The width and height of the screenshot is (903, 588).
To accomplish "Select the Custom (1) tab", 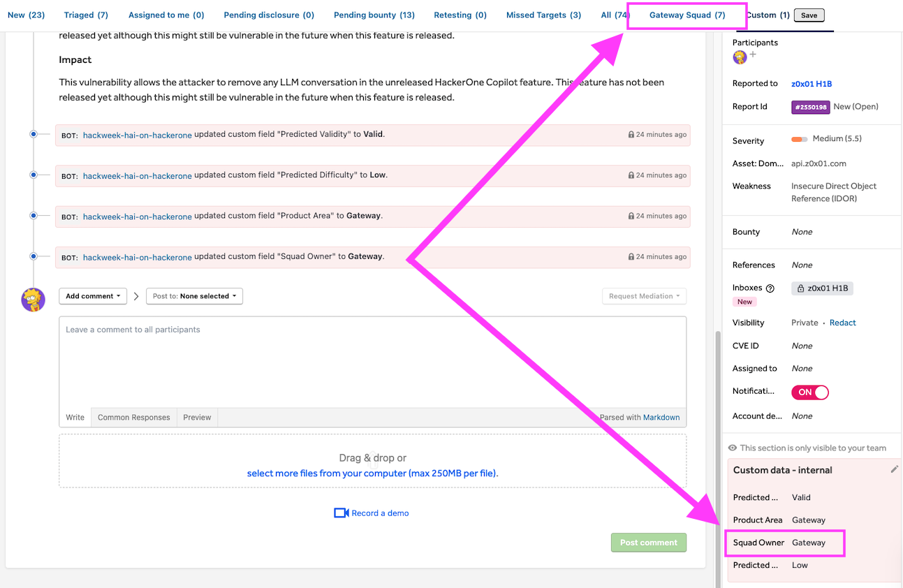I will [768, 15].
